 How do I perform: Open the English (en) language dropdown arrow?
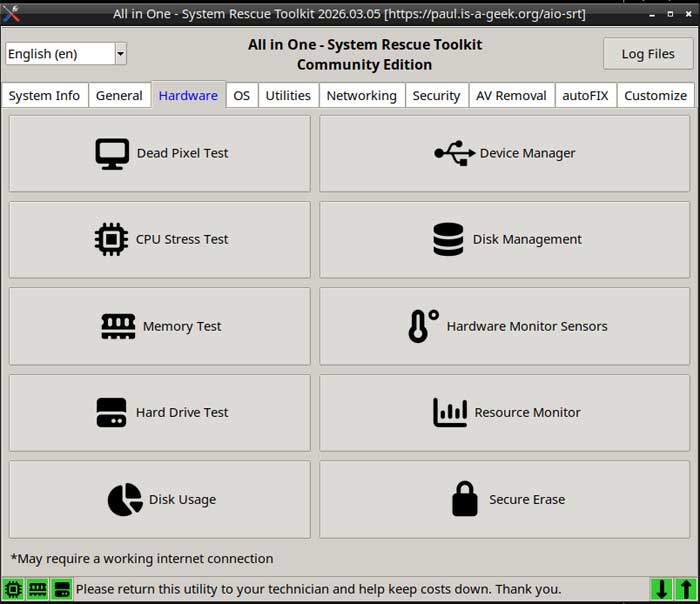[121, 54]
